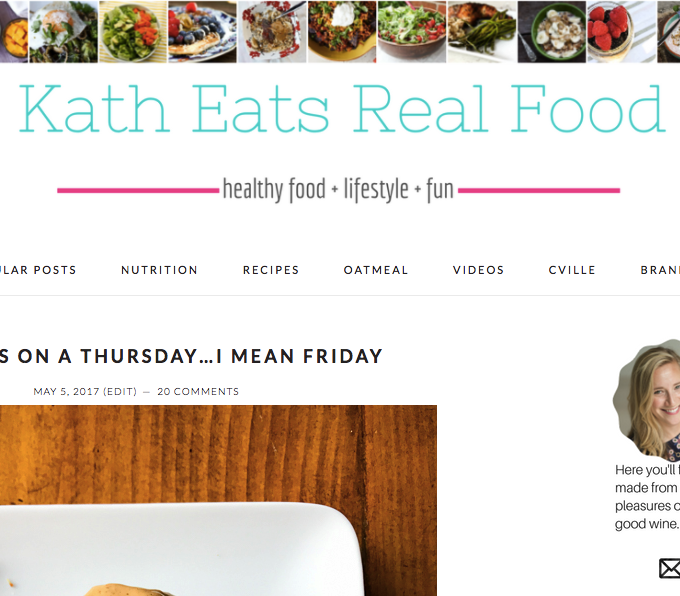
Task: Click the author portrait photo in sidebar
Action: (x=647, y=399)
